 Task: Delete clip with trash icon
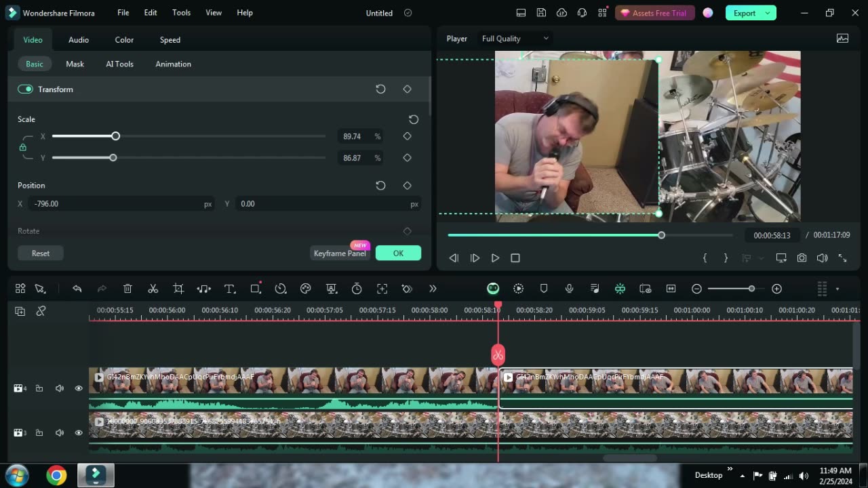click(127, 289)
